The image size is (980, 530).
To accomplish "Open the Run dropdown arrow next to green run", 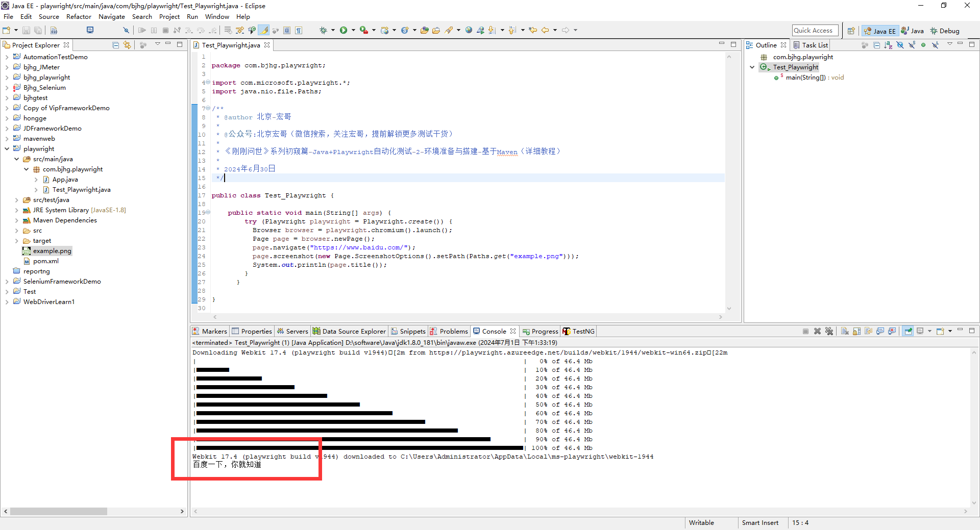I will [x=353, y=30].
